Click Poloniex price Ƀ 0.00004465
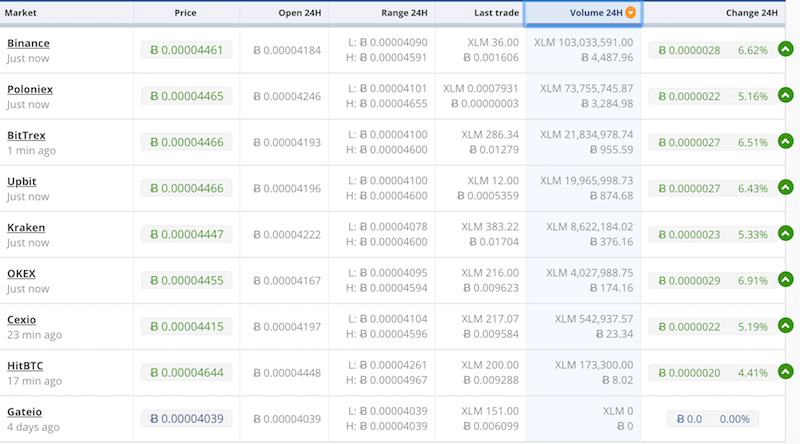 point(187,96)
